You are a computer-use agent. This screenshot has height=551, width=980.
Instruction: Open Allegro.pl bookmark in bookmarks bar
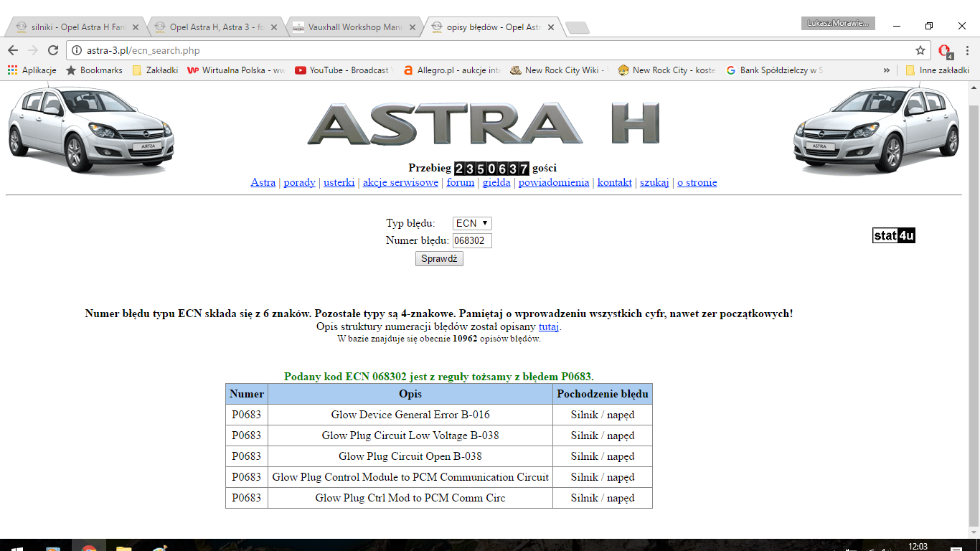451,70
